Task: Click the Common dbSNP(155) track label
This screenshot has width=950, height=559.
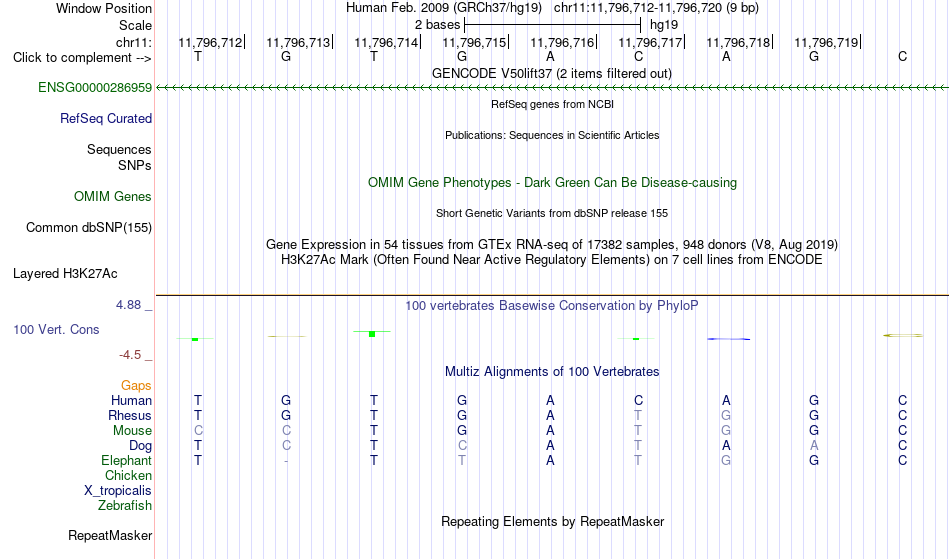Action: point(89,228)
